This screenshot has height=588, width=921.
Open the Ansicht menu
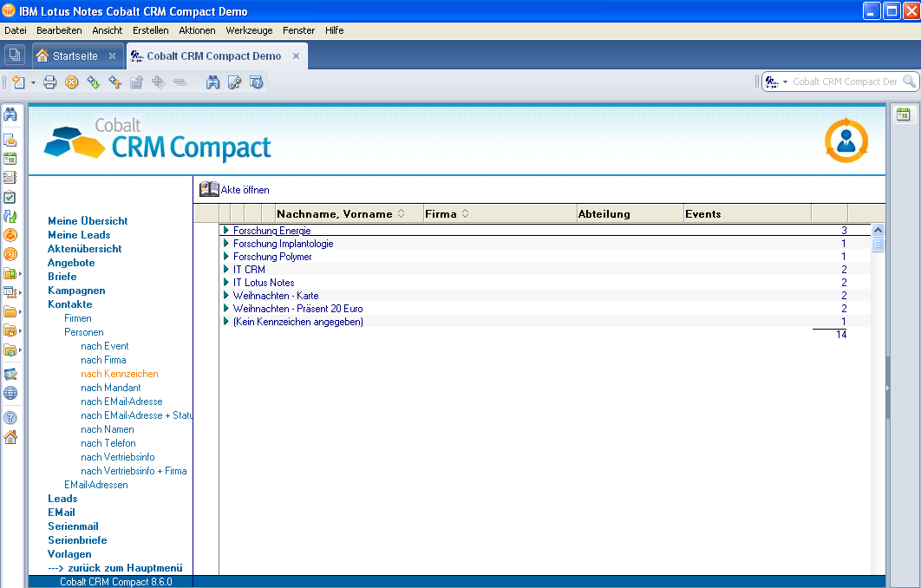click(108, 30)
